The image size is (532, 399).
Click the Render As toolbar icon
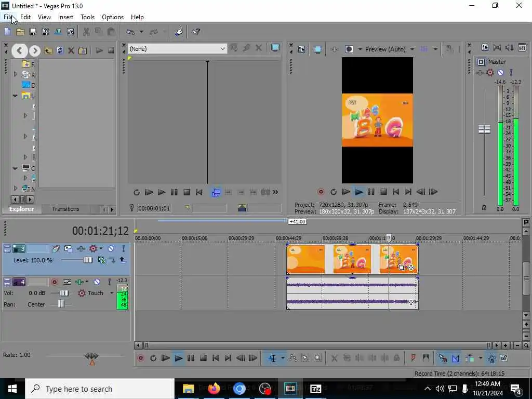58,32
